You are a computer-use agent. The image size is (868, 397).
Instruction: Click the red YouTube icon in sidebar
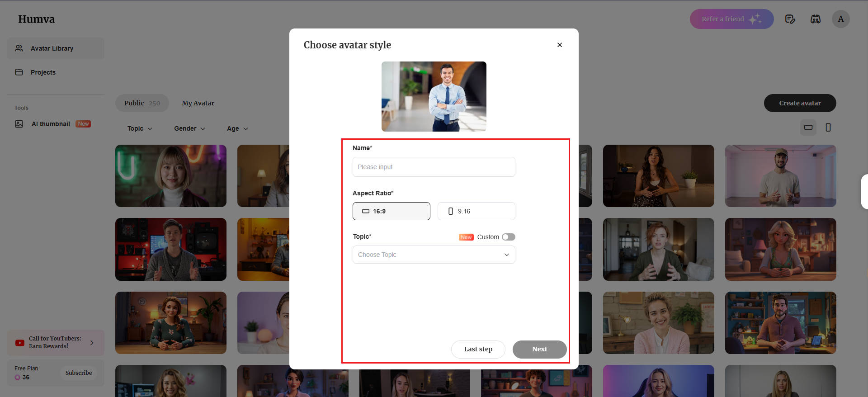point(20,343)
